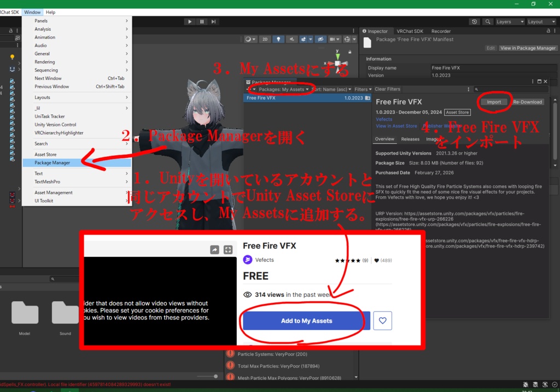This screenshot has height=392, width=560.
Task: Toggle the scene gizmo rotation lock
Action: [350, 52]
